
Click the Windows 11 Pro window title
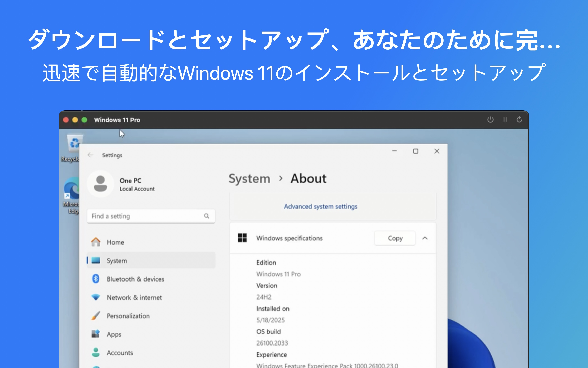tap(117, 120)
